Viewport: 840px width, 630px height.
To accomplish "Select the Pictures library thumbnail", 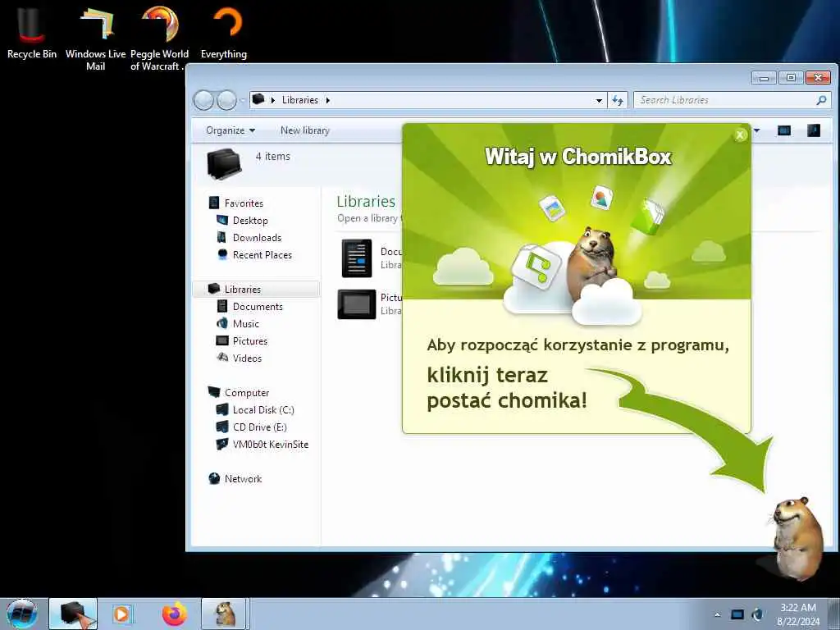I will click(357, 304).
